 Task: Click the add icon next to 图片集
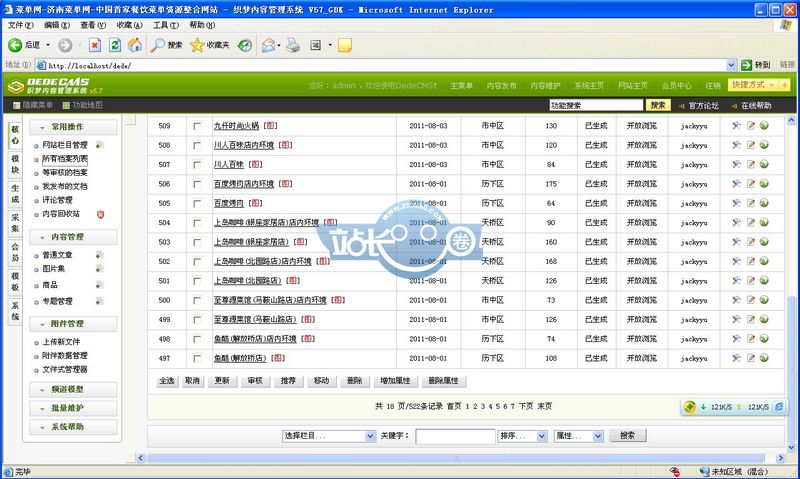coord(99,269)
